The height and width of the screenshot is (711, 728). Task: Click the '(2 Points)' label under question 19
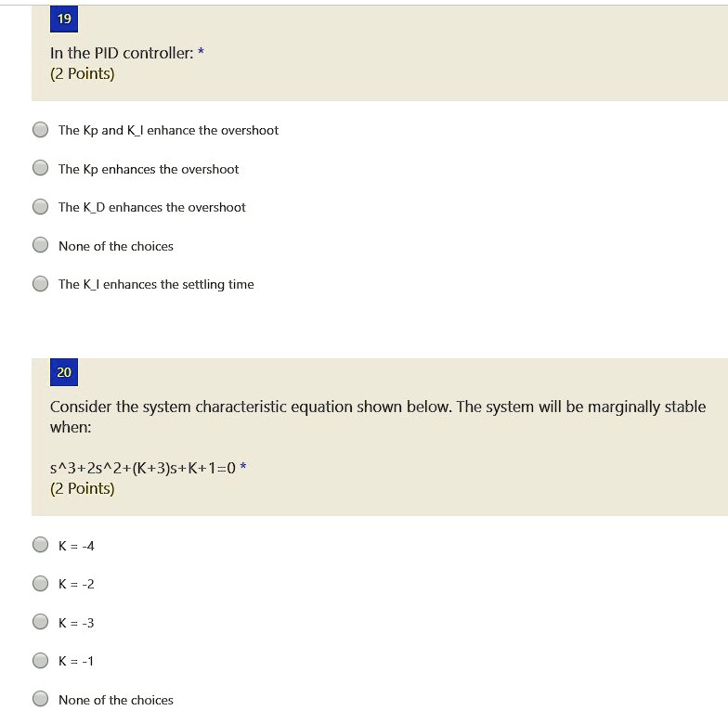coord(82,74)
